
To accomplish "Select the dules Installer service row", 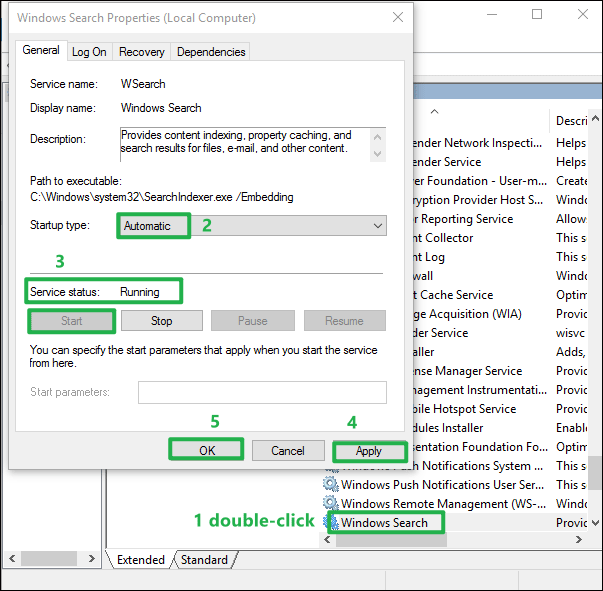I will (501, 428).
